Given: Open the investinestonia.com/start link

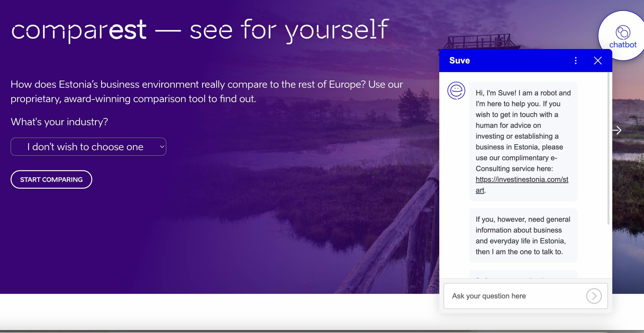Looking at the screenshot, I should 522,180.
